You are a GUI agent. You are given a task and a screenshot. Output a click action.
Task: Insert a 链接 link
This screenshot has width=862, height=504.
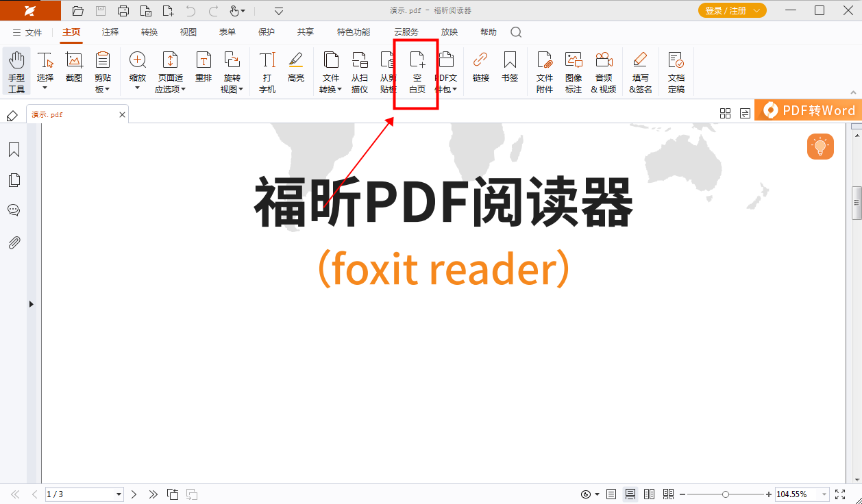[x=481, y=67]
